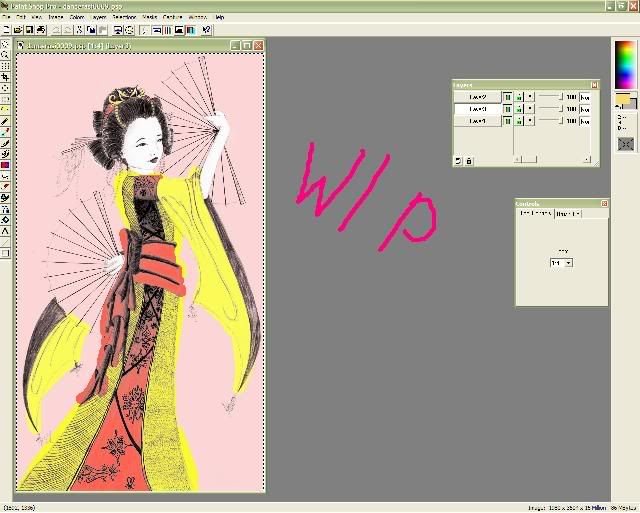Click Layer1 opacity slider
This screenshot has height=513, width=640.
point(551,120)
